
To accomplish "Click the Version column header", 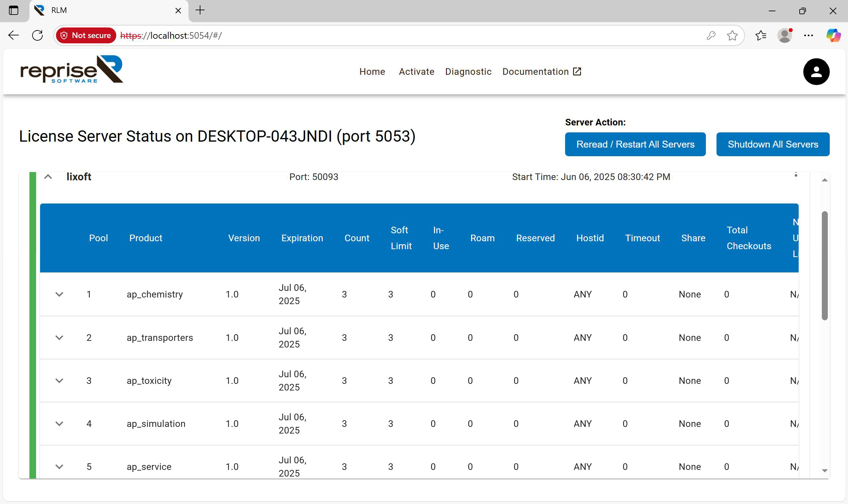I will [x=244, y=238].
